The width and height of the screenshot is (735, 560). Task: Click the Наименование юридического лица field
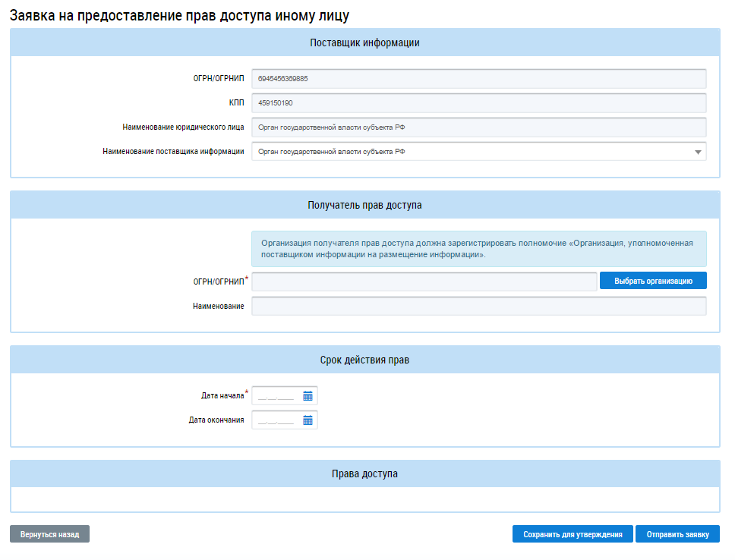pyautogui.click(x=478, y=127)
